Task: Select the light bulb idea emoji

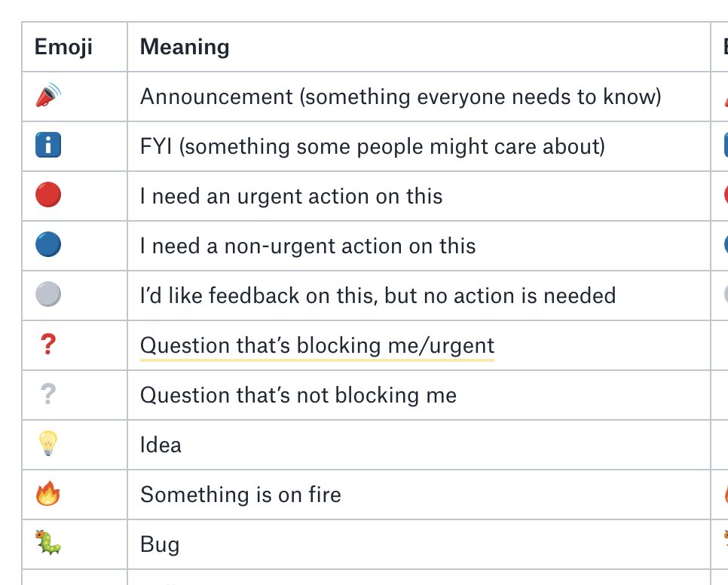Action: pos(48,443)
